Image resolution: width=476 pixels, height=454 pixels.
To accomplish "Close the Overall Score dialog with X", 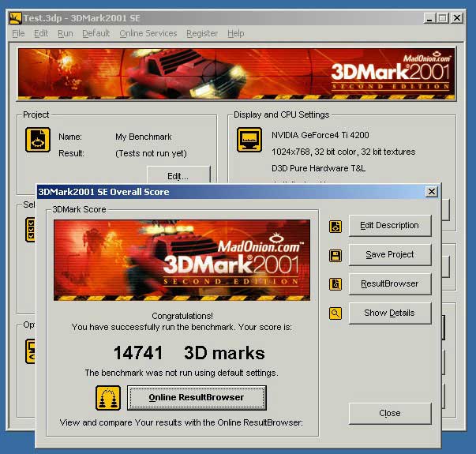I will [x=432, y=192].
